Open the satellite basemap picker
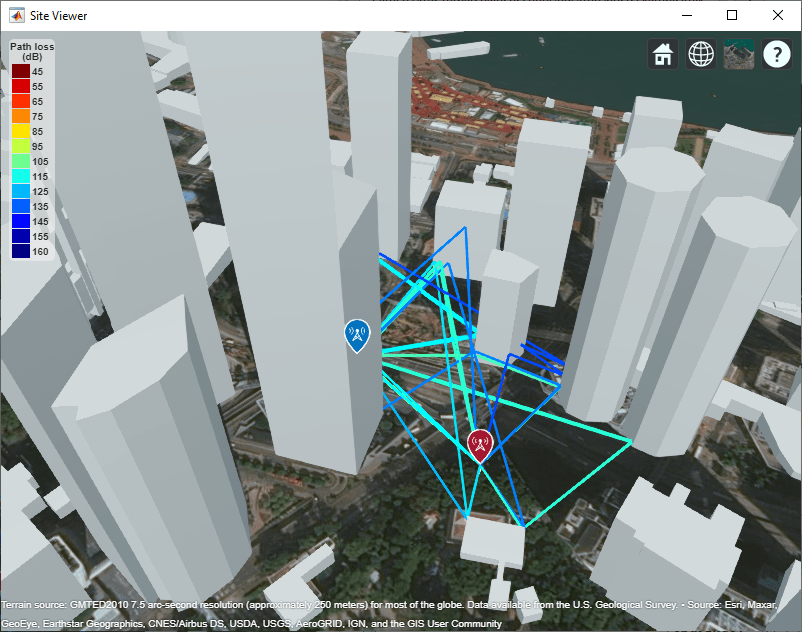 (739, 54)
